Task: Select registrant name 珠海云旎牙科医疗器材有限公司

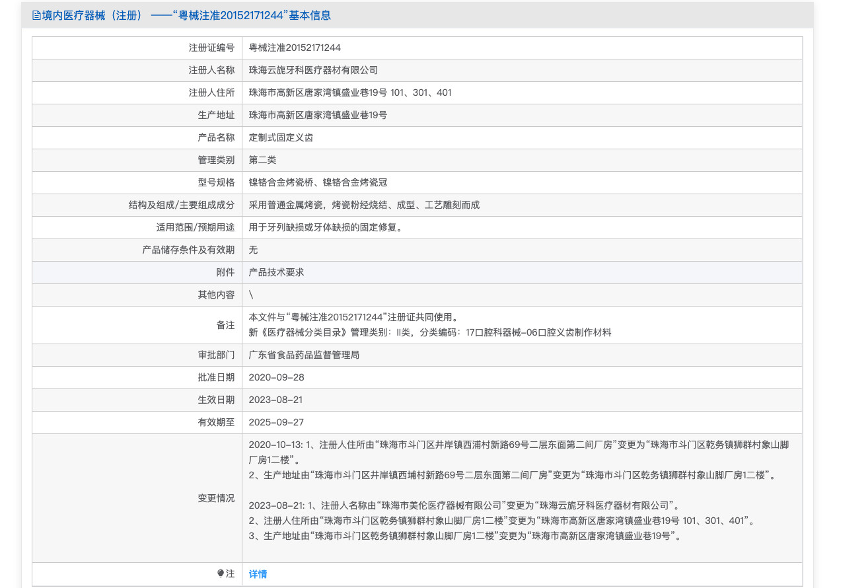Action: (313, 70)
